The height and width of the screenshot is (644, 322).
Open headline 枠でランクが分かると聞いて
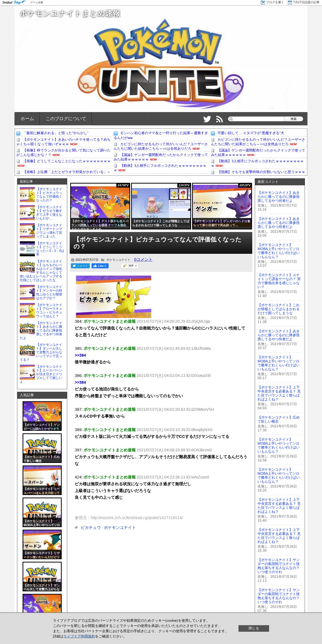click(x=63, y=152)
